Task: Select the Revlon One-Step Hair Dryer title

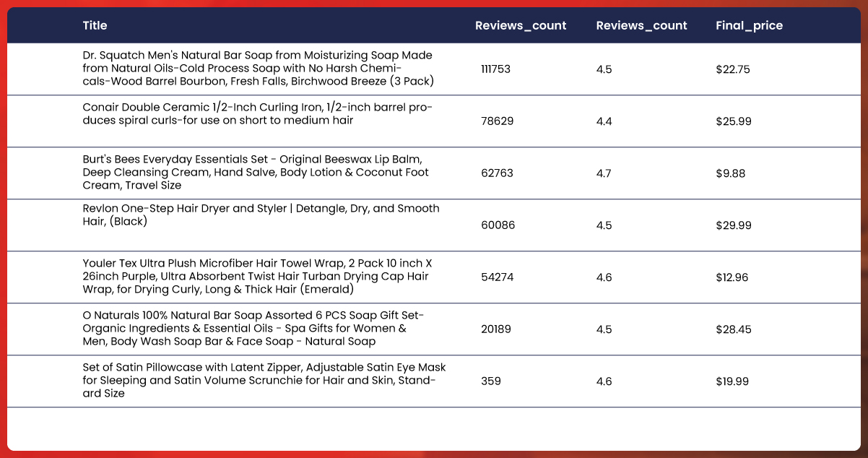Action: pyautogui.click(x=261, y=215)
